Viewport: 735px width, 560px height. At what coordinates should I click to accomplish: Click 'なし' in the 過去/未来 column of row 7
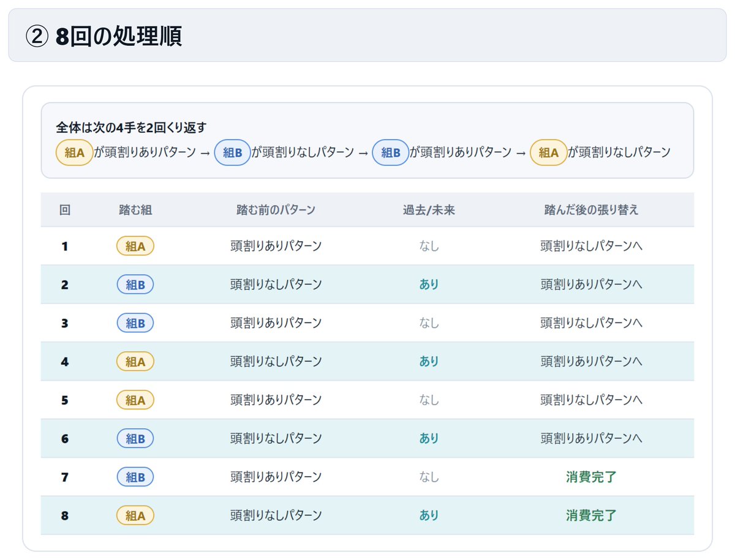(x=429, y=477)
